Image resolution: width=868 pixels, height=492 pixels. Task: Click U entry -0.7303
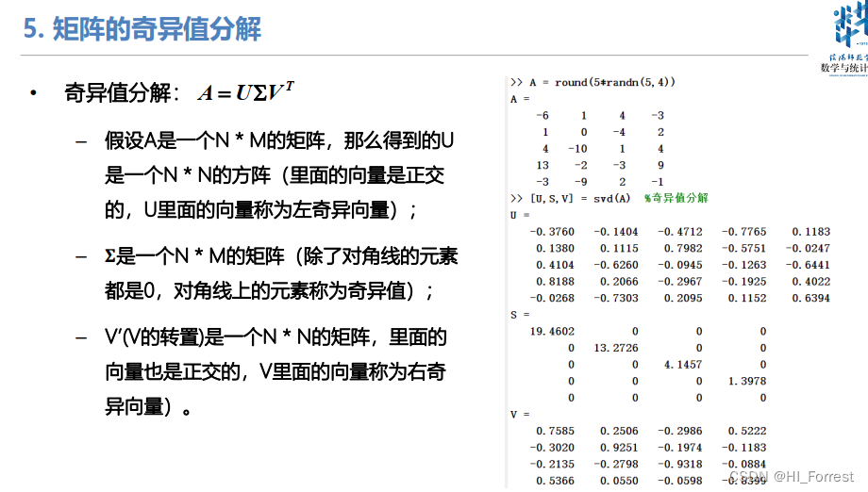tap(615, 298)
